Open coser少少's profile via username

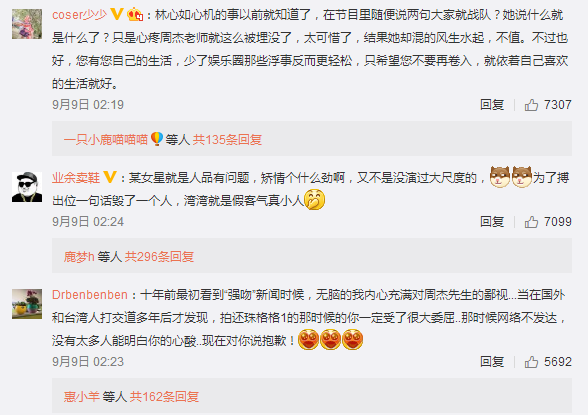[x=80, y=15]
